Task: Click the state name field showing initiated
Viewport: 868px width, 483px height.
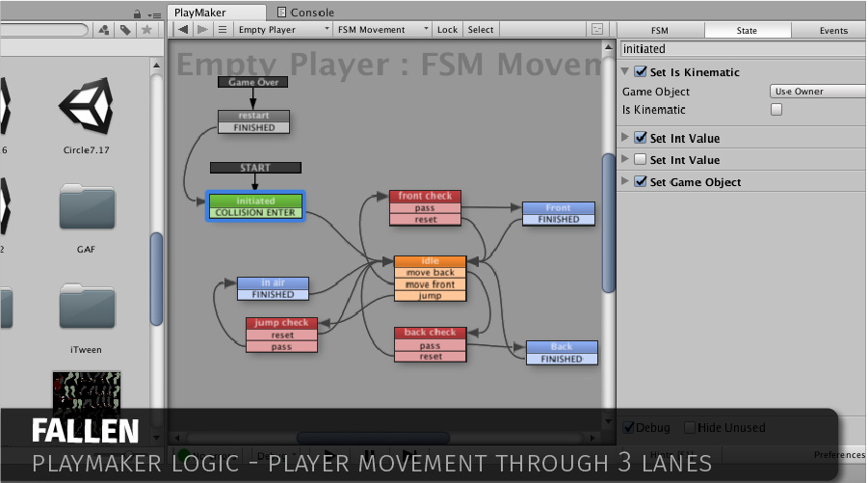Action: (x=742, y=48)
